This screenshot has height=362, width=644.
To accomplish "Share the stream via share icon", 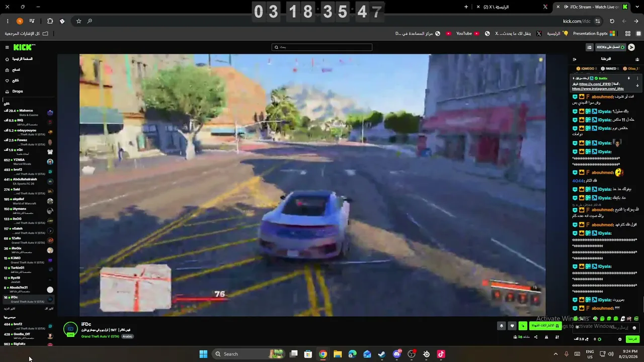I will [x=536, y=337].
